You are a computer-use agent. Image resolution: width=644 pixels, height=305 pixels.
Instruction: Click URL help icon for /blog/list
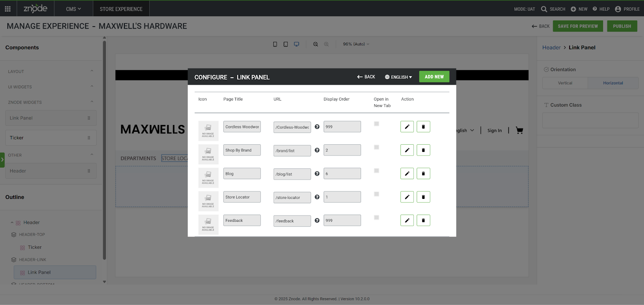(317, 174)
